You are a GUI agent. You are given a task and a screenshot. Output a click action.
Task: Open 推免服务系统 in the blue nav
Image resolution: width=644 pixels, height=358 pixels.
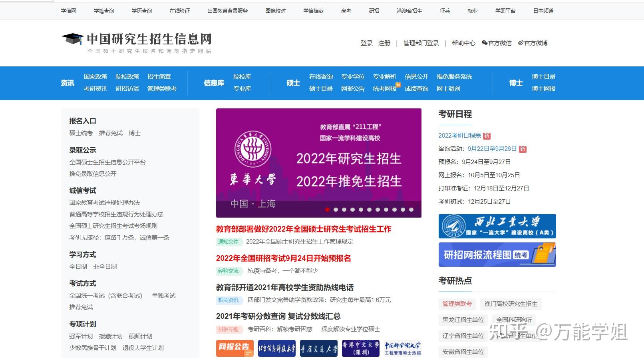[x=454, y=77]
